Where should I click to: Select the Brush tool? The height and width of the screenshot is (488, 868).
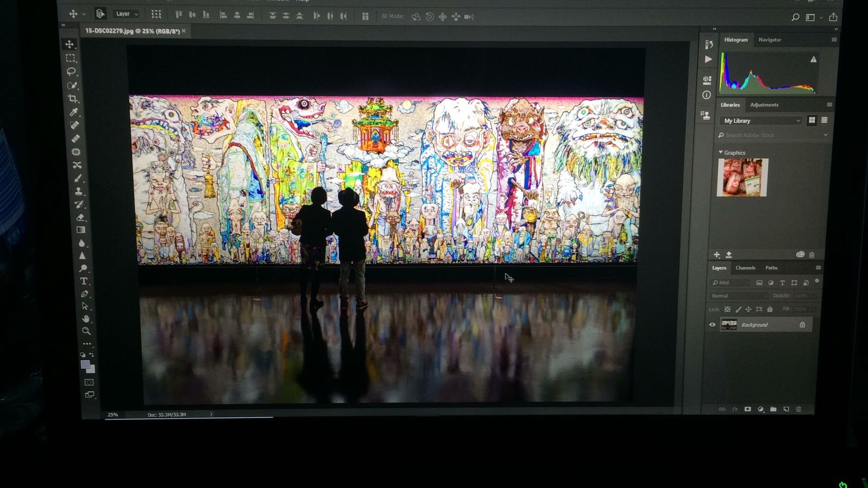click(x=78, y=178)
